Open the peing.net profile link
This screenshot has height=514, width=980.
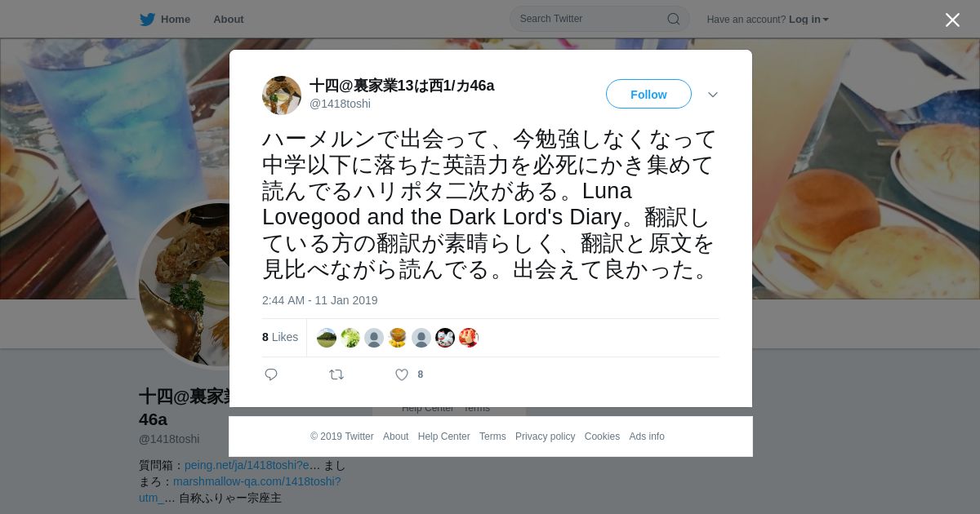[x=247, y=465]
